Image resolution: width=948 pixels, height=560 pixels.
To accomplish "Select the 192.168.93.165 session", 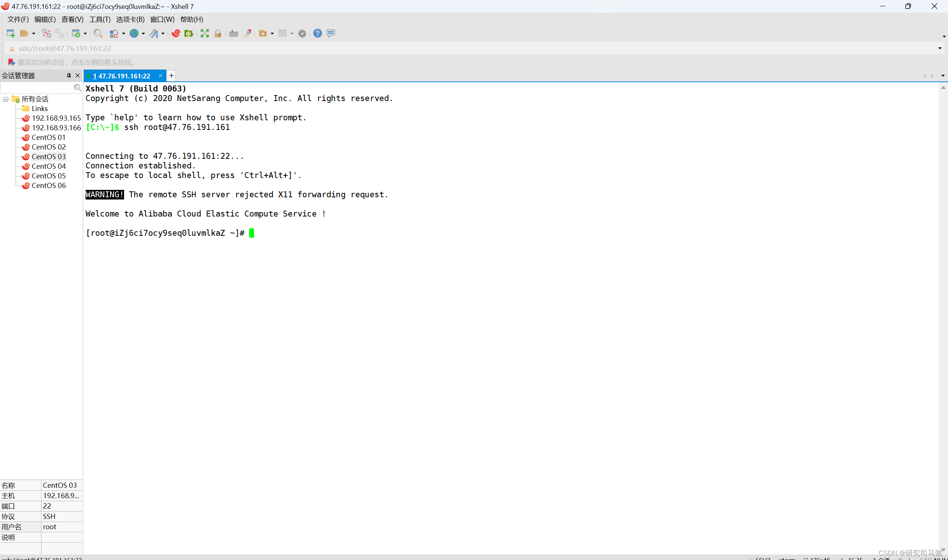I will coord(56,118).
